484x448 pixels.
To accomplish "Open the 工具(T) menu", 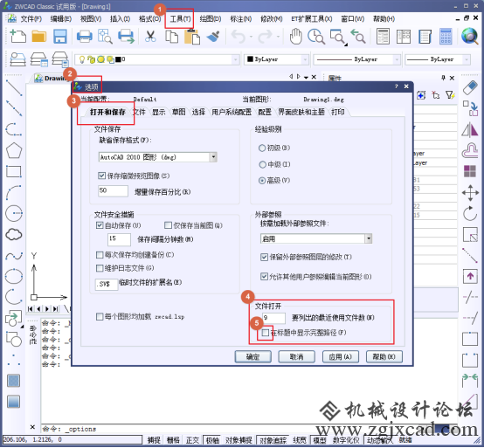I will [x=180, y=19].
